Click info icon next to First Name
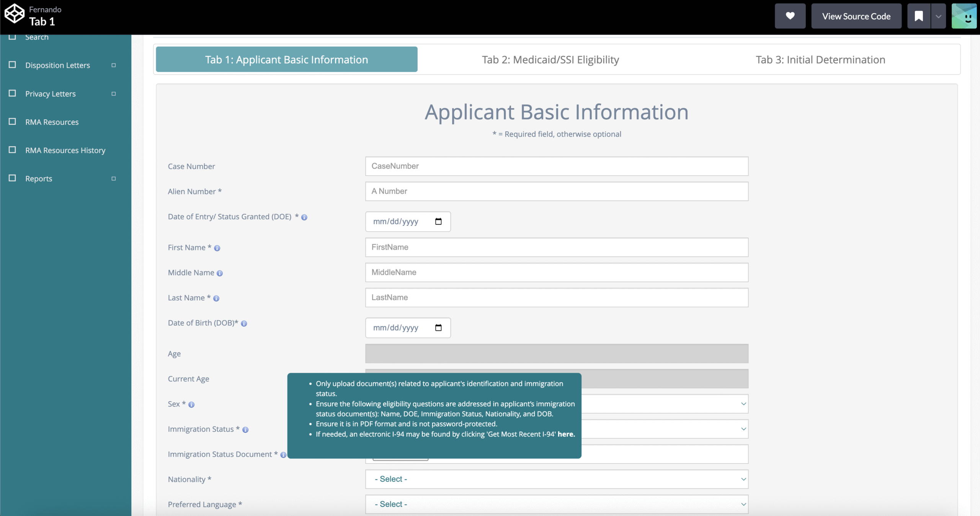Image resolution: width=980 pixels, height=516 pixels. coord(217,248)
